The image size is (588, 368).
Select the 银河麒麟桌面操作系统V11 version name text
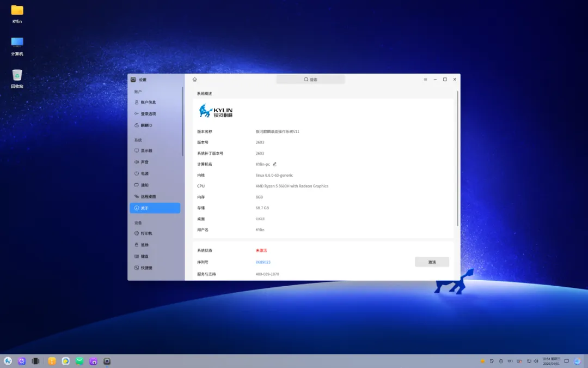coord(278,131)
